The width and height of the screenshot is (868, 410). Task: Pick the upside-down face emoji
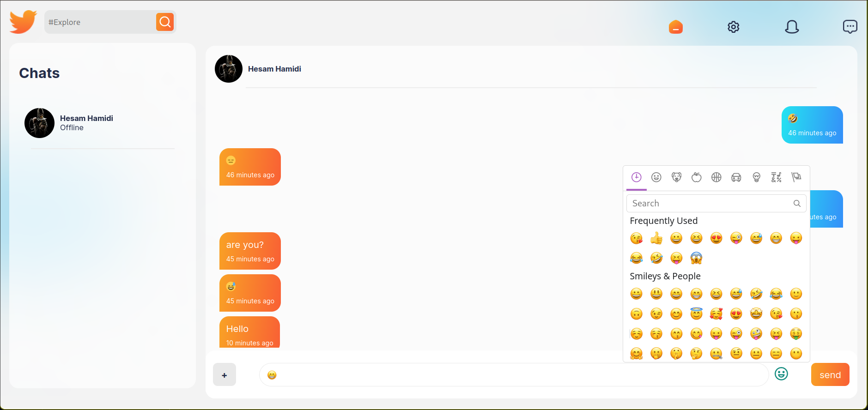[x=637, y=314]
